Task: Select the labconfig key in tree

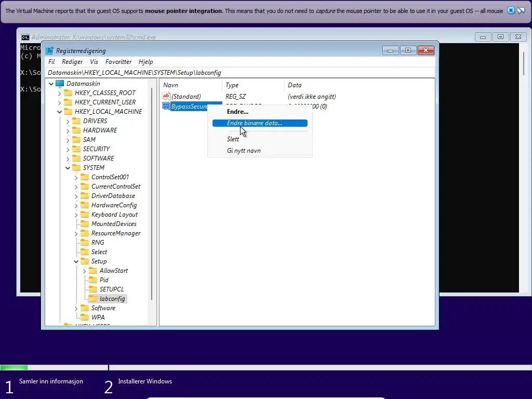Action: (x=112, y=299)
